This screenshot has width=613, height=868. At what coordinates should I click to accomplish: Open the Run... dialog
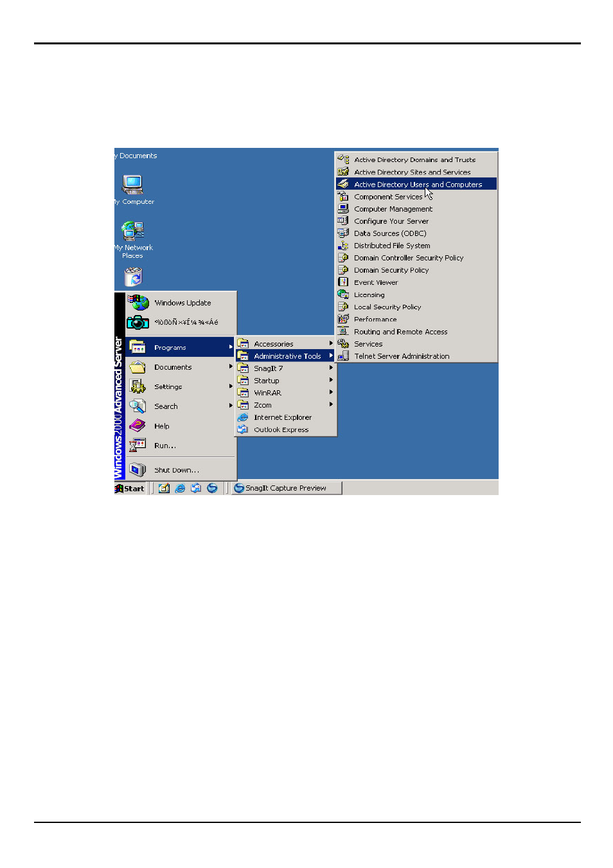tap(181, 446)
